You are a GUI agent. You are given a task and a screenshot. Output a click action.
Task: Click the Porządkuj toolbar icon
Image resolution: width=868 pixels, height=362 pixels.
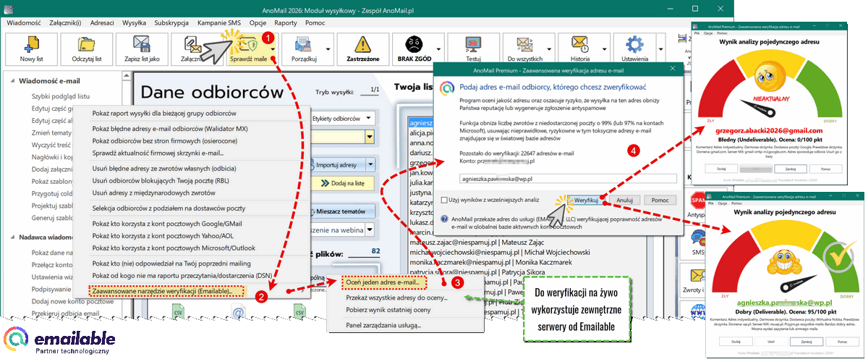pyautogui.click(x=303, y=46)
